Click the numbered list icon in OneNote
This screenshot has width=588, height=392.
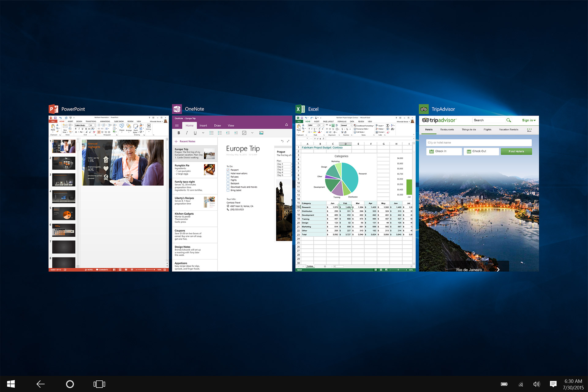point(220,133)
